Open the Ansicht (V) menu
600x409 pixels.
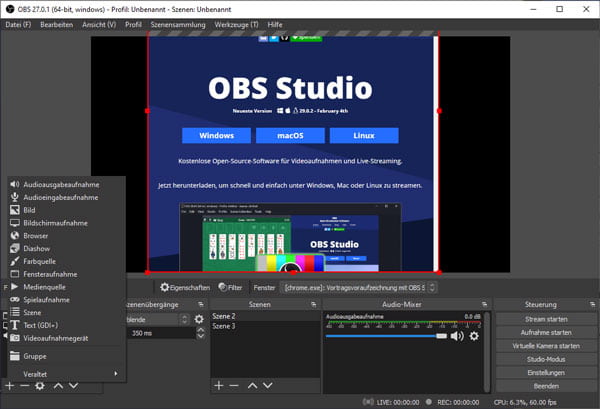(x=99, y=24)
